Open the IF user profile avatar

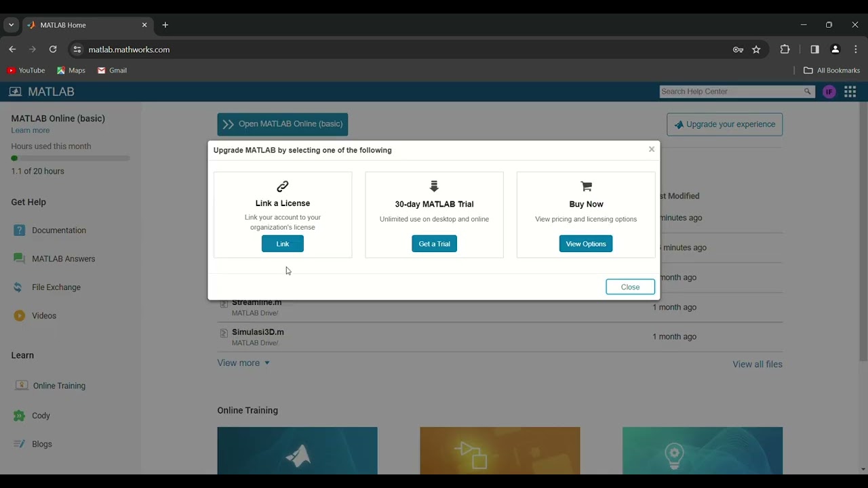click(829, 91)
